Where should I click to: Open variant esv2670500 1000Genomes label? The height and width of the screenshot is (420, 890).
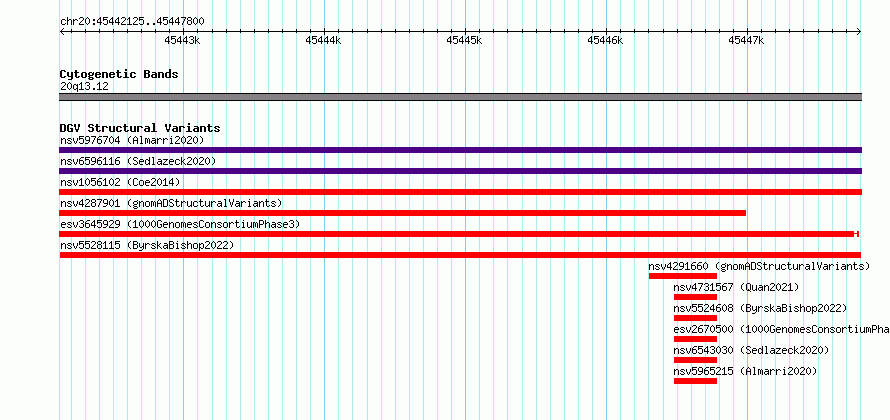[x=781, y=329]
